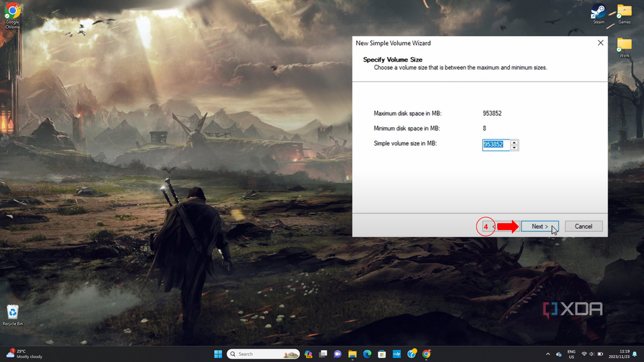
Task: Launch Microsoft Edge from the taskbar
Action: point(367,354)
